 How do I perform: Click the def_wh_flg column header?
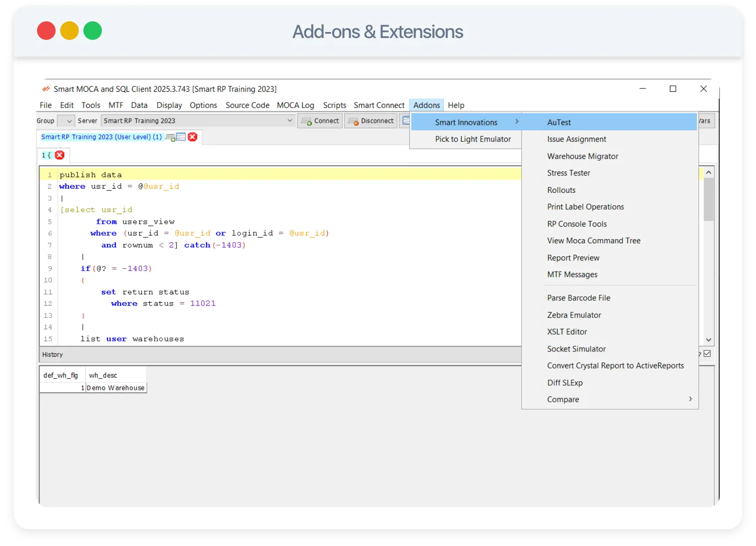[62, 375]
